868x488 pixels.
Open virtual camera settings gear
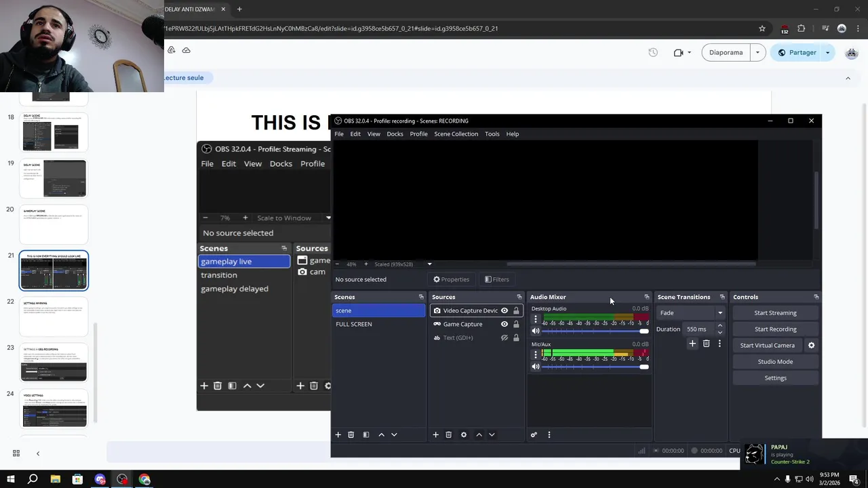(x=811, y=345)
